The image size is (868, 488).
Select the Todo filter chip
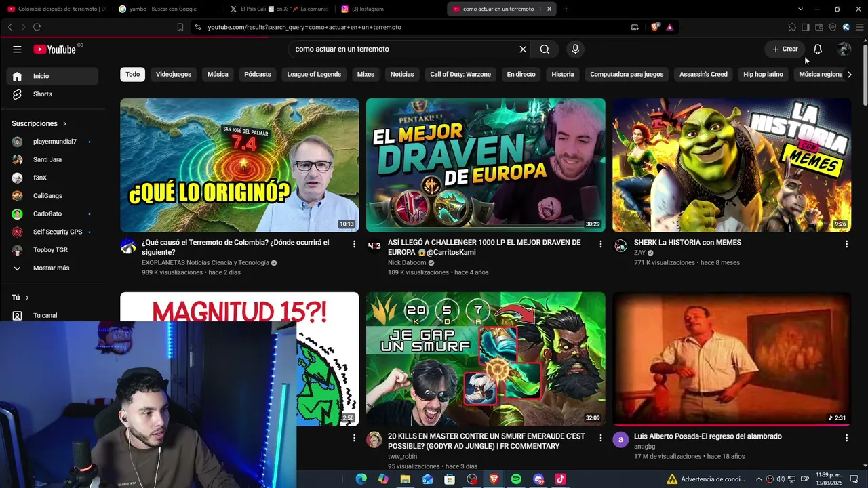[x=133, y=74]
